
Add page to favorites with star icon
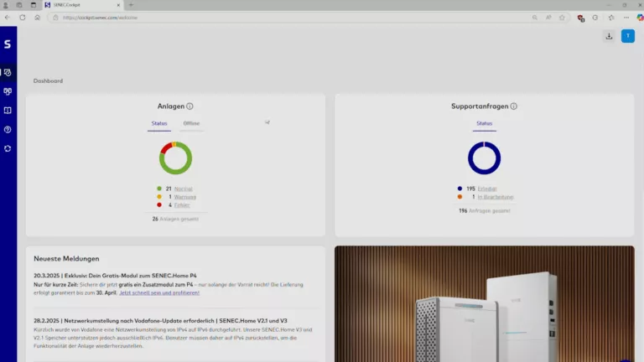(562, 18)
